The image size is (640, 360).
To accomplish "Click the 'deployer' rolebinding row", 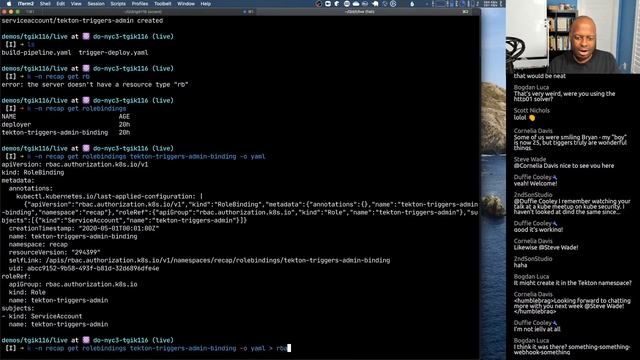I will (66, 124).
